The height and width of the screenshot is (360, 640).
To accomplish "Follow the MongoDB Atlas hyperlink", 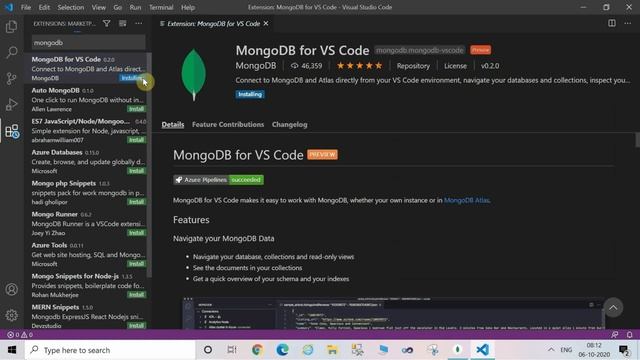I will (x=466, y=200).
